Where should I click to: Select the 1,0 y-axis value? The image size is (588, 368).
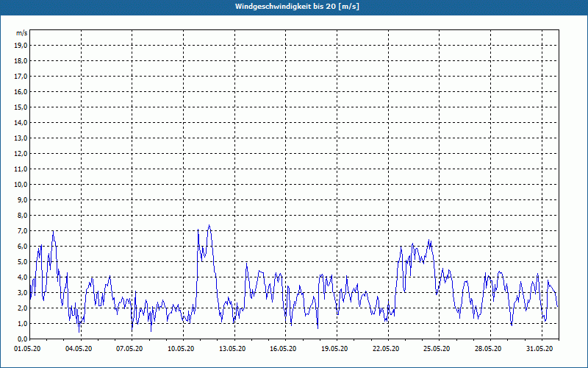[22, 324]
